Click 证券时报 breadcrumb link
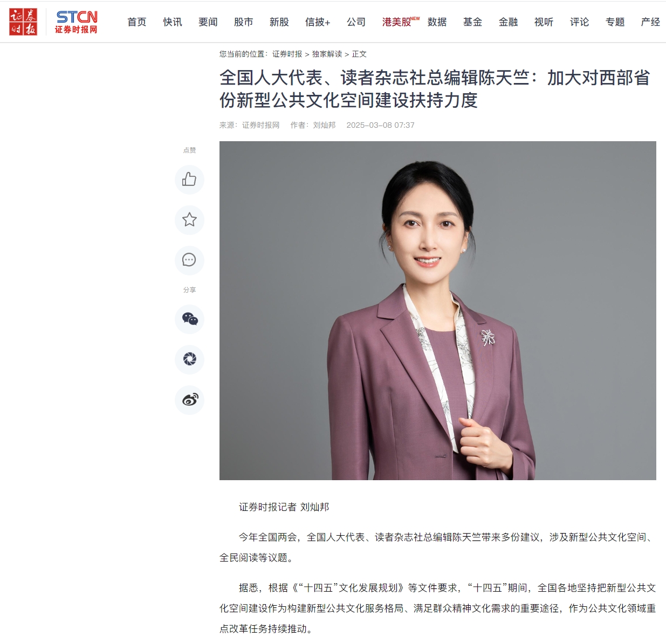This screenshot has width=666, height=644. [287, 54]
